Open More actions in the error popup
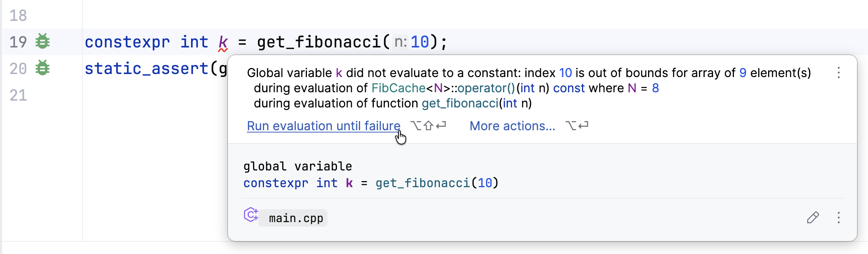This screenshot has width=868, height=254. (x=512, y=126)
